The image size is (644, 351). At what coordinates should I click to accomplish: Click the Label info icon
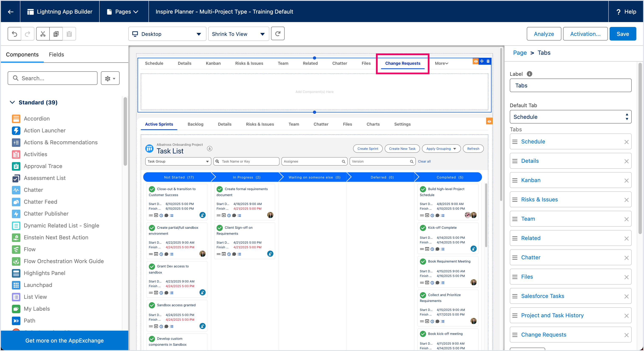[x=529, y=74]
